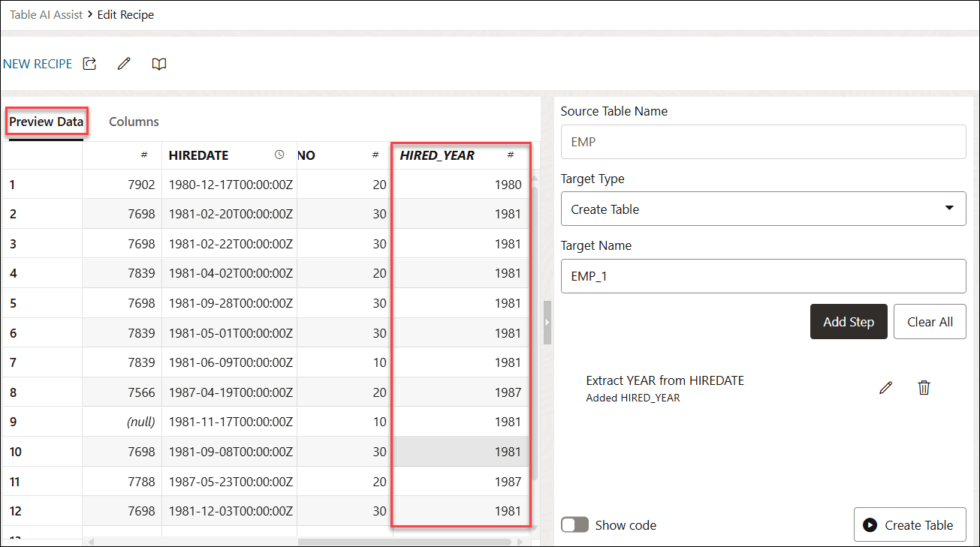This screenshot has height=547, width=980.
Task: Select the Preview Data tab
Action: pyautogui.click(x=46, y=121)
